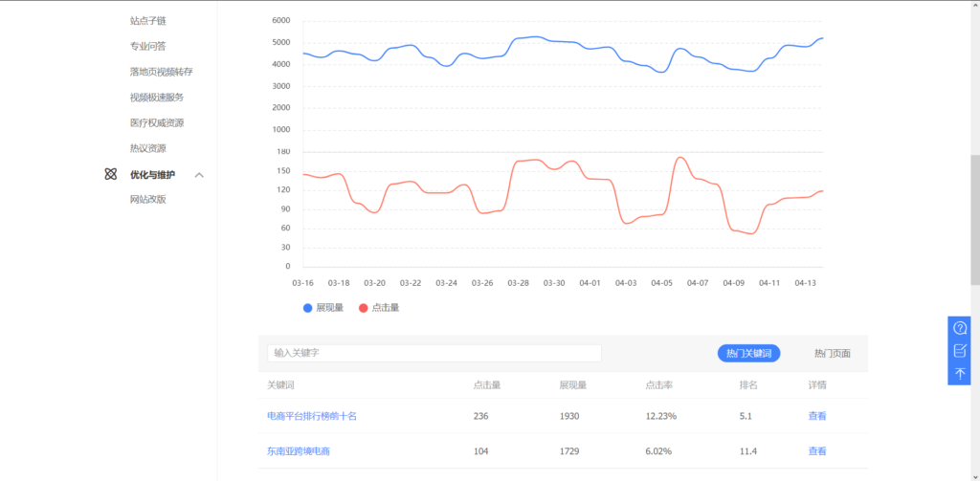
Task: Click the page vertical scrollbar thumb
Action: [x=975, y=219]
